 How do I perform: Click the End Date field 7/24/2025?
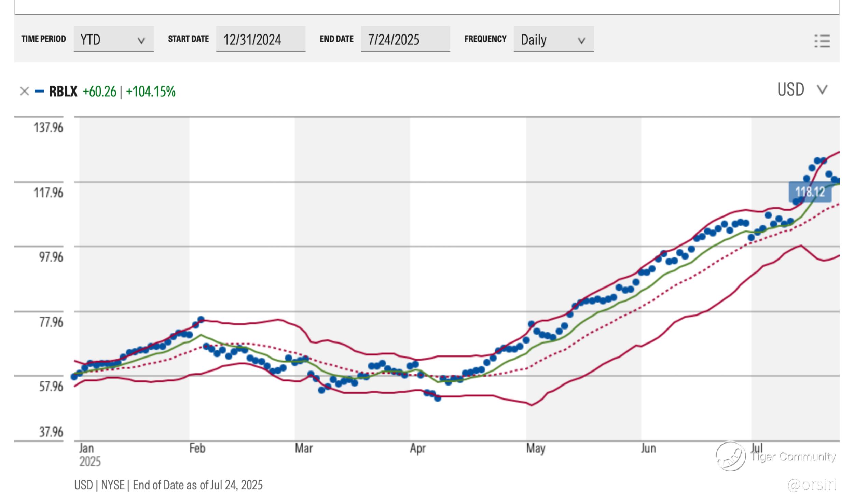[405, 39]
